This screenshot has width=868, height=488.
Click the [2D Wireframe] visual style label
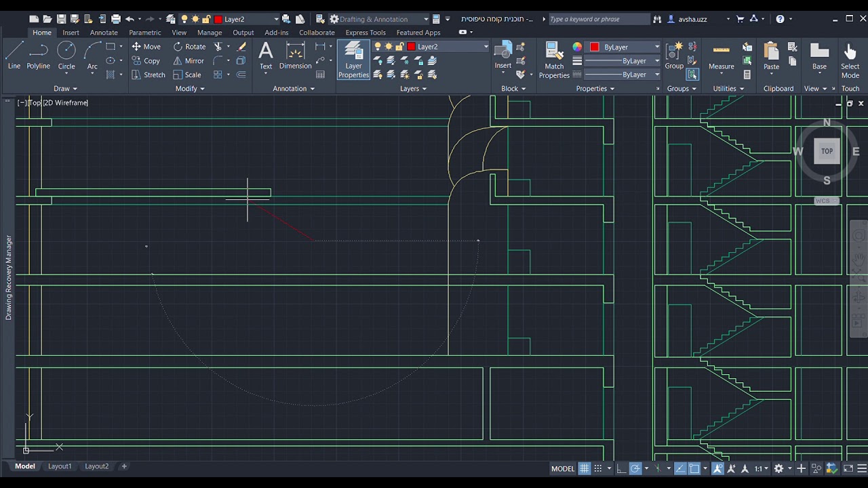pyautogui.click(x=66, y=102)
